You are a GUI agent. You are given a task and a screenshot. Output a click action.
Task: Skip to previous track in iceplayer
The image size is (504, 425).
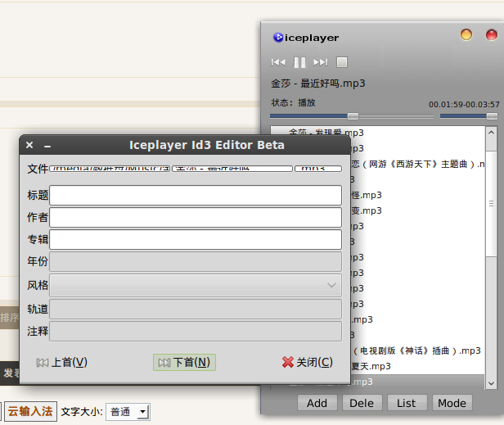tap(278, 62)
